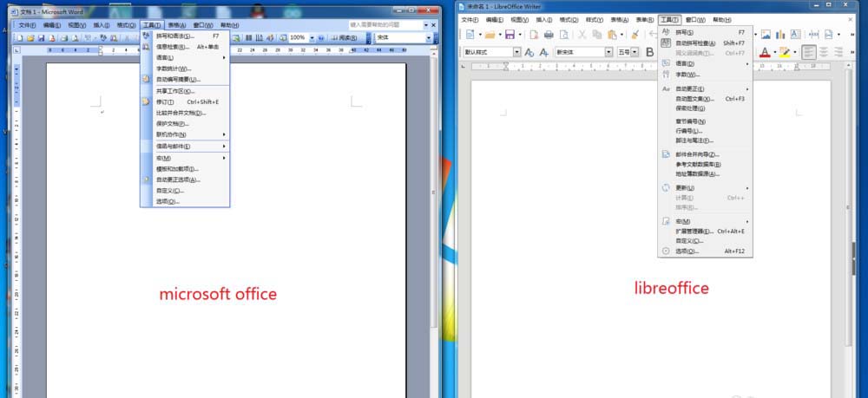Toggle 自动拼写检查 in LibreOffice Tools menu

(x=705, y=43)
